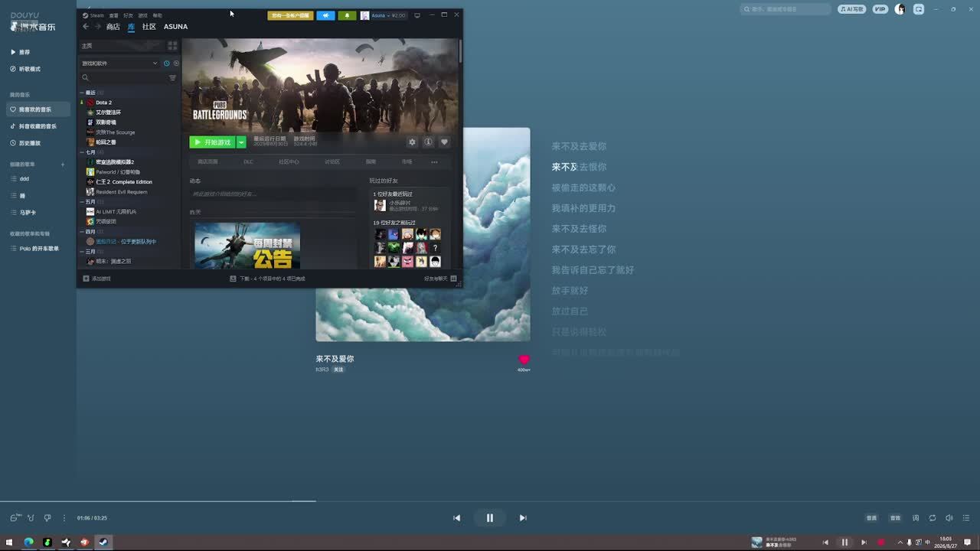Click the blue announcements megaphone button in Steam

coord(325,15)
